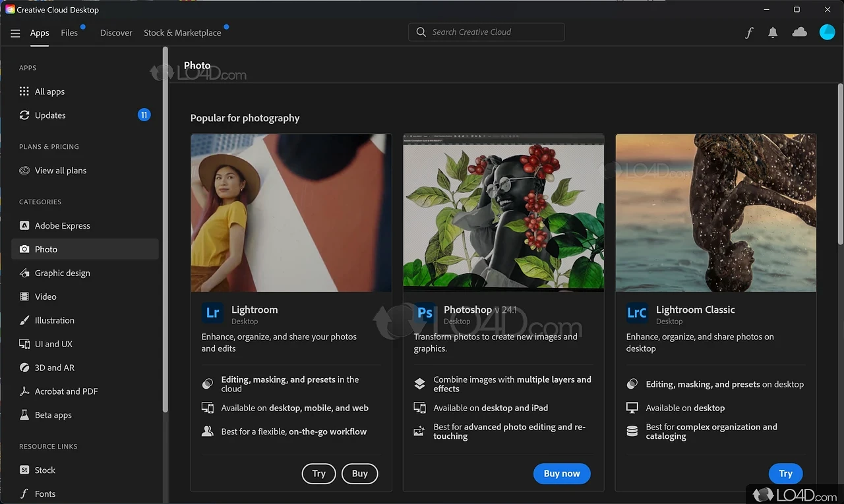
Task: Click the Acrobat and PDF icon
Action: click(x=24, y=392)
